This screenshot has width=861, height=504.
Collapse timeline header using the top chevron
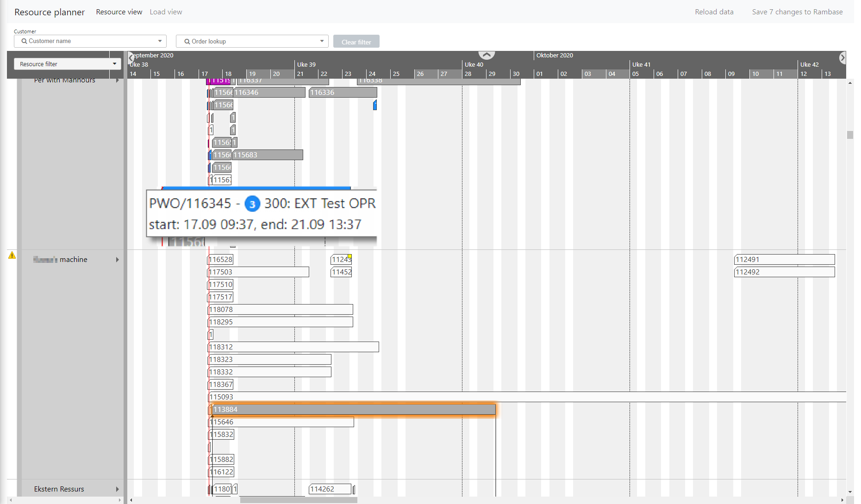(x=487, y=55)
